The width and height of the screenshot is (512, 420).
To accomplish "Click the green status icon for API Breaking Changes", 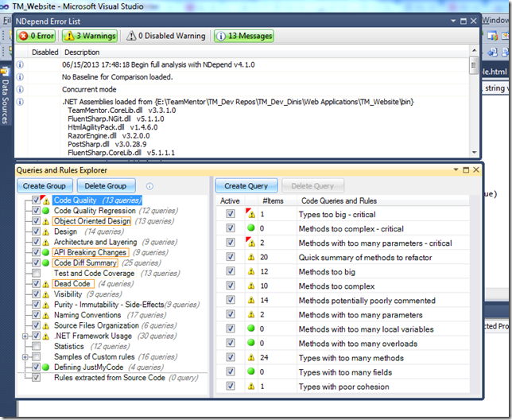I will pyautogui.click(x=46, y=252).
